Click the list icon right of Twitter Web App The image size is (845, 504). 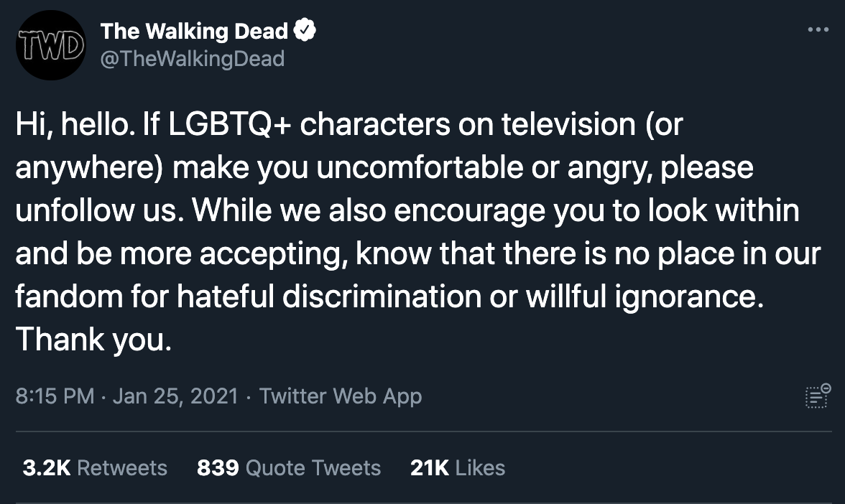point(818,396)
